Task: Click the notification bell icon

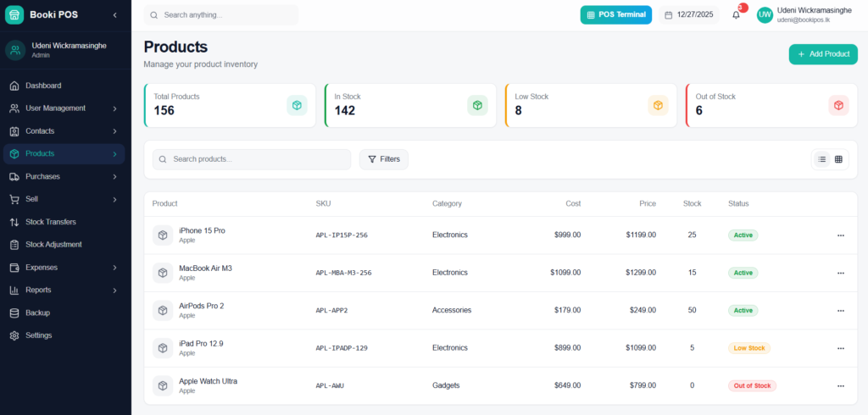Action: click(736, 14)
